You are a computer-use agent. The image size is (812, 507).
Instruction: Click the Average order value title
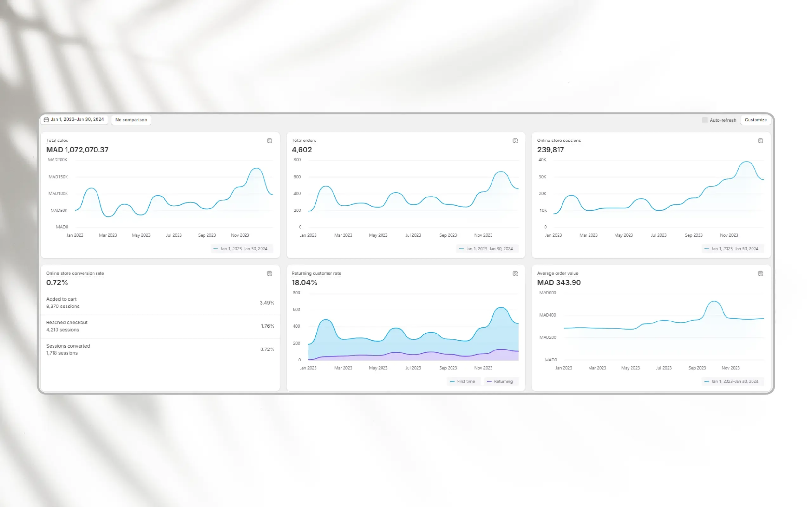557,273
